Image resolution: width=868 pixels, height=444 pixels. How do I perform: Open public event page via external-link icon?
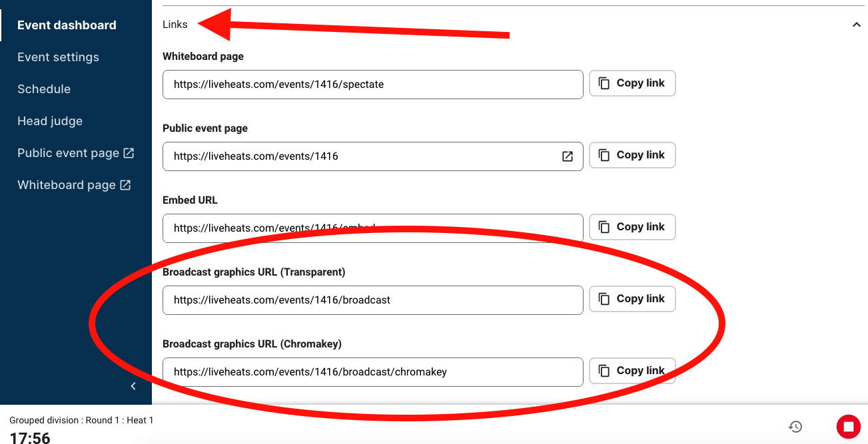click(x=568, y=156)
